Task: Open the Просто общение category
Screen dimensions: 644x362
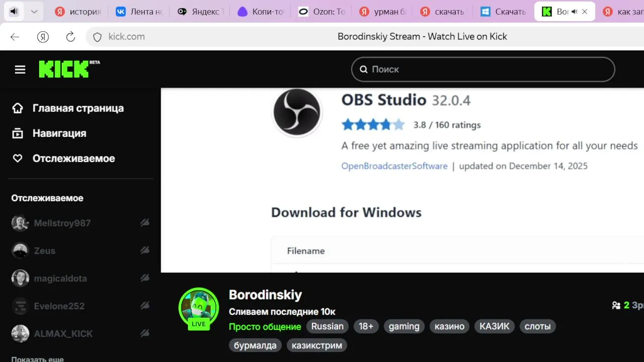Action: pos(265,327)
